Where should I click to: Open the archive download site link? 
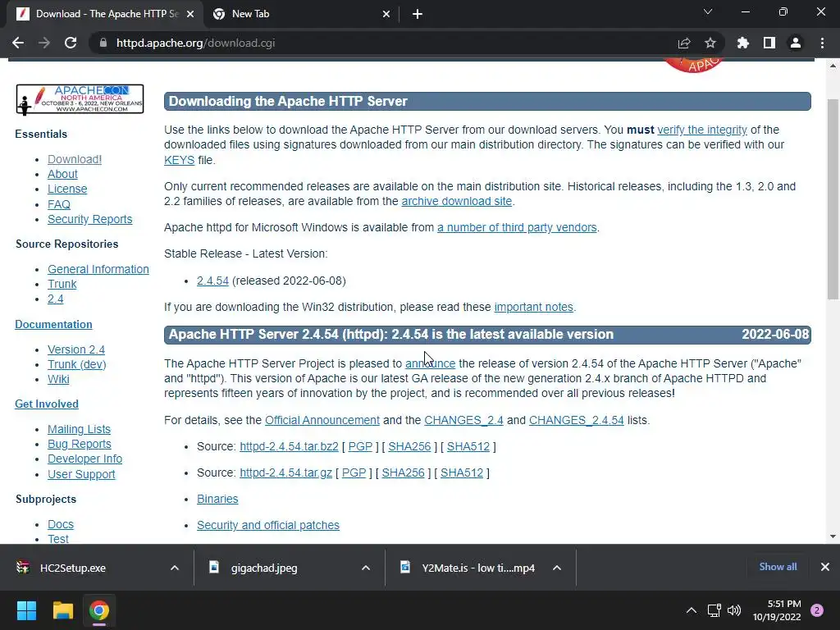(456, 201)
